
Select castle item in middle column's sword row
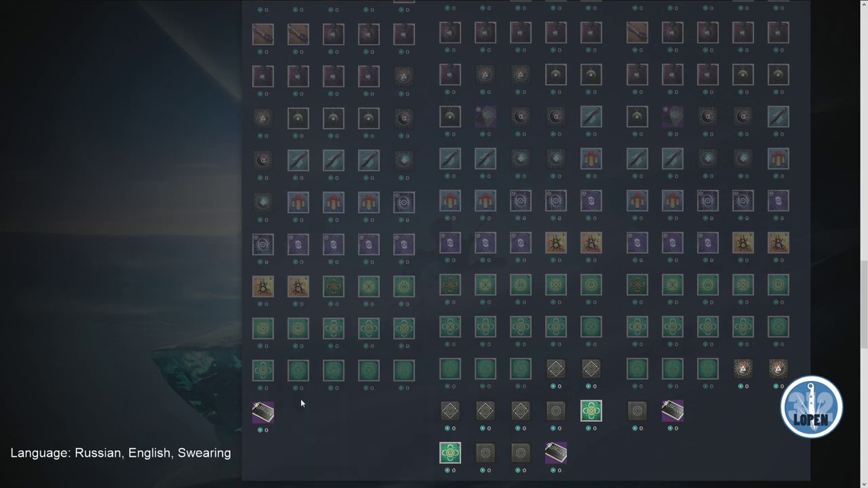pyautogui.click(x=591, y=159)
